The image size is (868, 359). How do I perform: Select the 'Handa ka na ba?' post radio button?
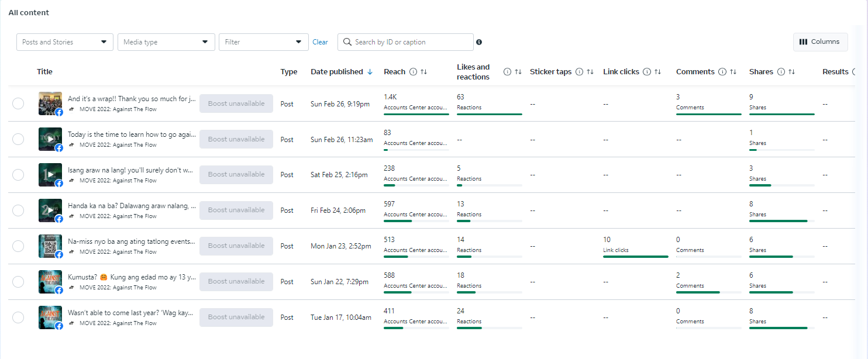(18, 210)
